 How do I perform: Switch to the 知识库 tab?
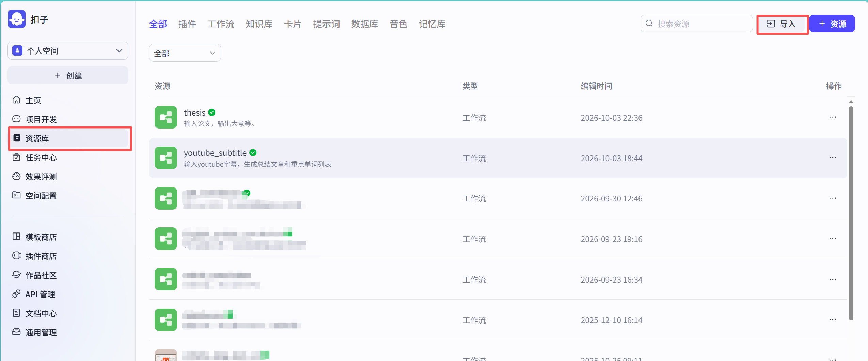[x=259, y=24]
